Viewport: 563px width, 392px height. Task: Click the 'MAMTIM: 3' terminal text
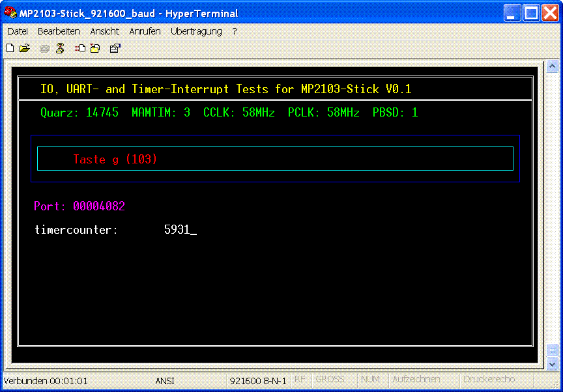coord(161,113)
